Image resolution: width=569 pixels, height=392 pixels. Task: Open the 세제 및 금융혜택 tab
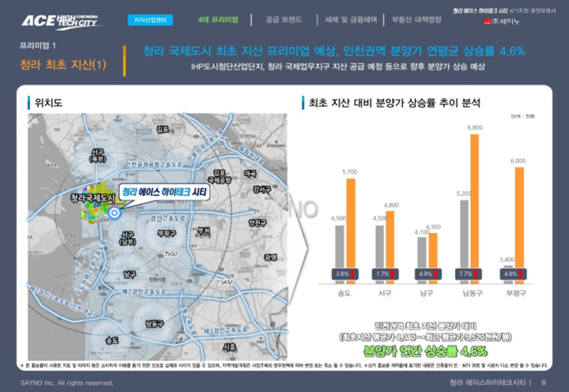click(351, 19)
